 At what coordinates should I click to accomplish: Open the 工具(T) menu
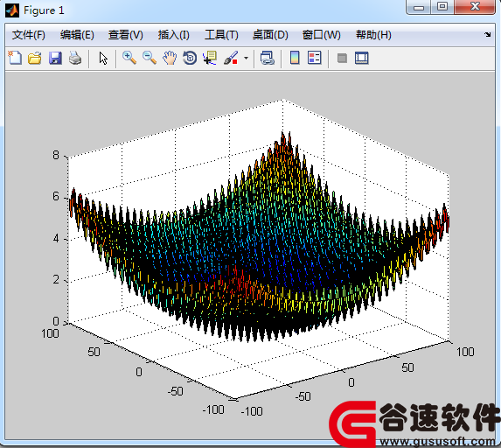tap(221, 35)
